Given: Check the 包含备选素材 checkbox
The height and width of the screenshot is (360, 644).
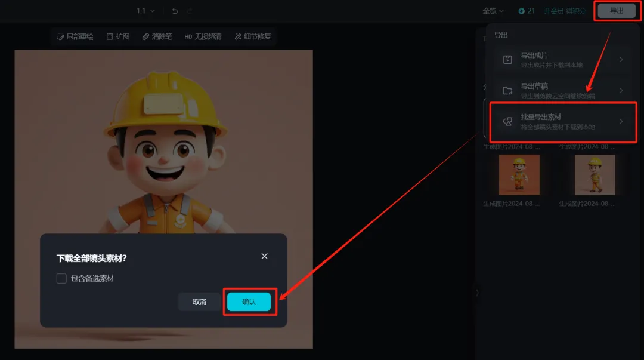Looking at the screenshot, I should click(61, 278).
